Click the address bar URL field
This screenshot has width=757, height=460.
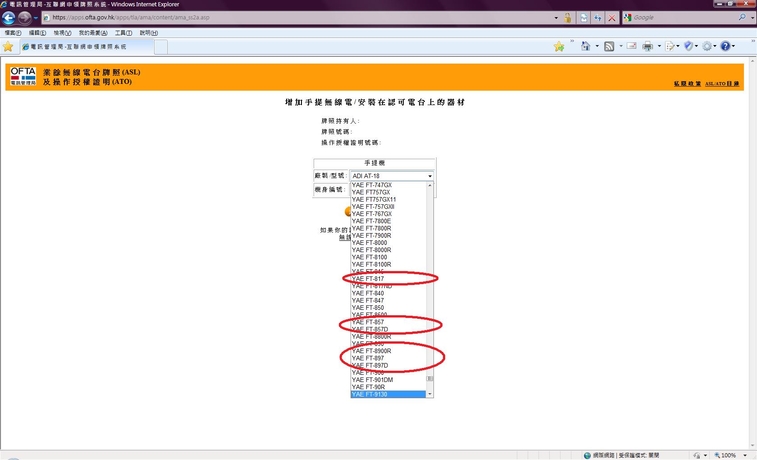pos(300,18)
